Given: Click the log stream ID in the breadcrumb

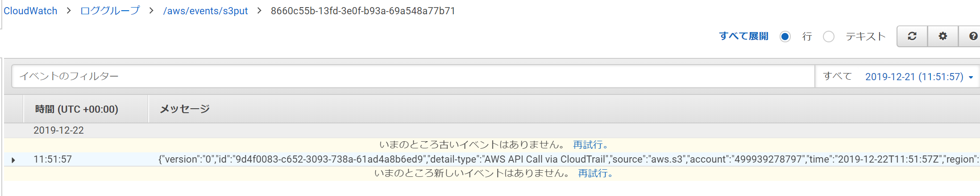Looking at the screenshot, I should (363, 11).
